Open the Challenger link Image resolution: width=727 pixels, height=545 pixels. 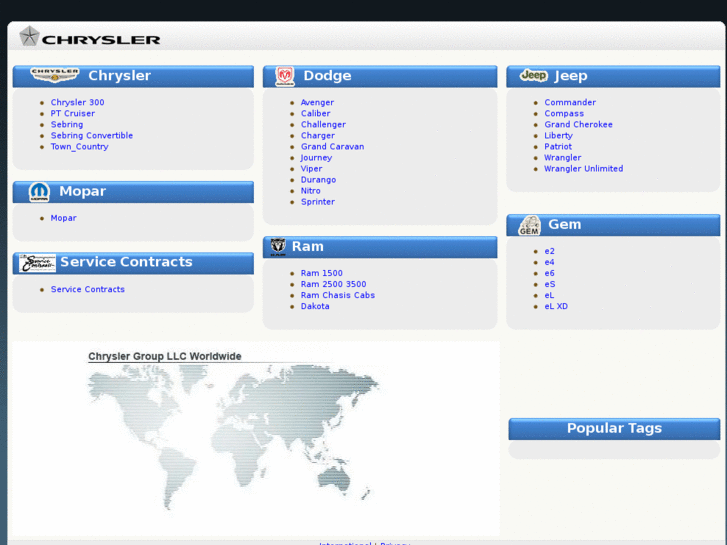pyautogui.click(x=323, y=124)
